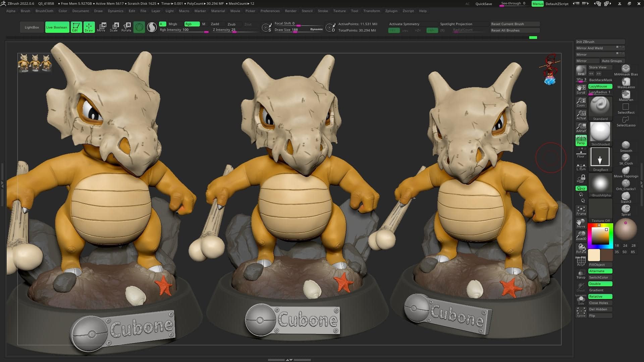Open the Brush menu

pyautogui.click(x=25, y=11)
